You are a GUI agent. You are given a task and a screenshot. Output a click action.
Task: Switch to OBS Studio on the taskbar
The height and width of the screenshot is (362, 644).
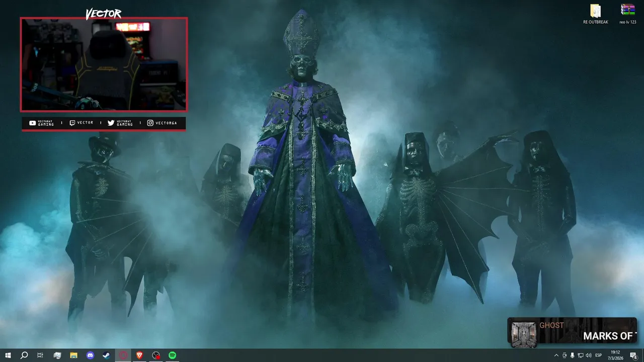tap(156, 355)
